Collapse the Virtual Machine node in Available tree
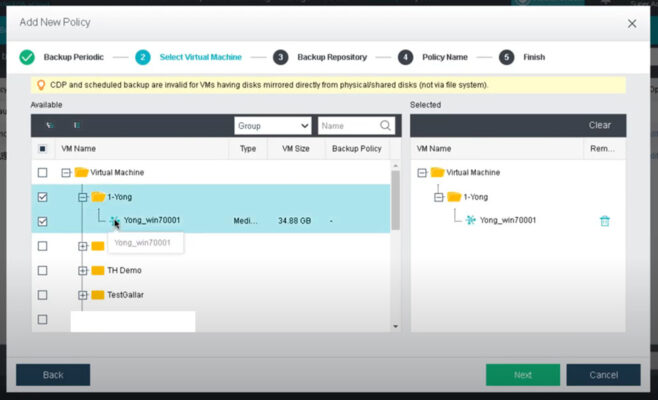 pos(66,173)
